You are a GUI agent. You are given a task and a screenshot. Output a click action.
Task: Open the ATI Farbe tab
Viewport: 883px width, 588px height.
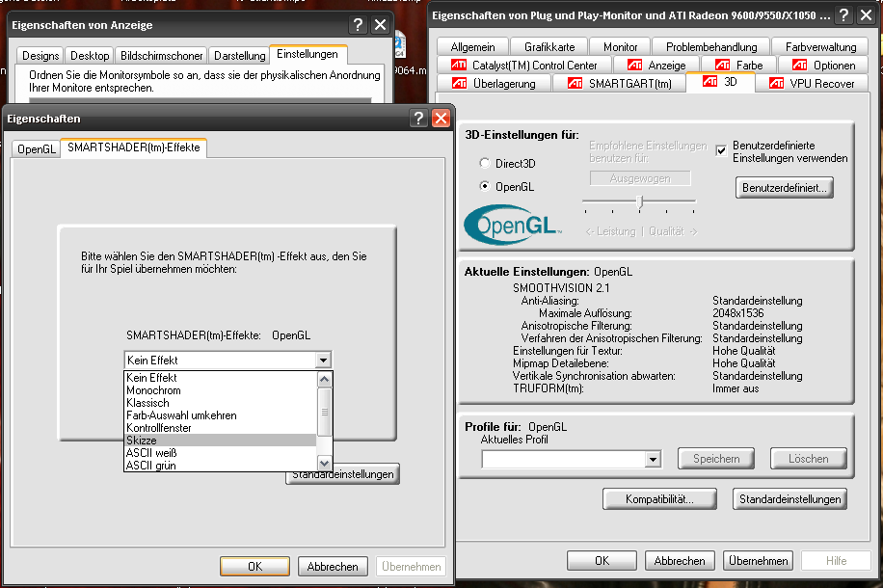pos(738,66)
